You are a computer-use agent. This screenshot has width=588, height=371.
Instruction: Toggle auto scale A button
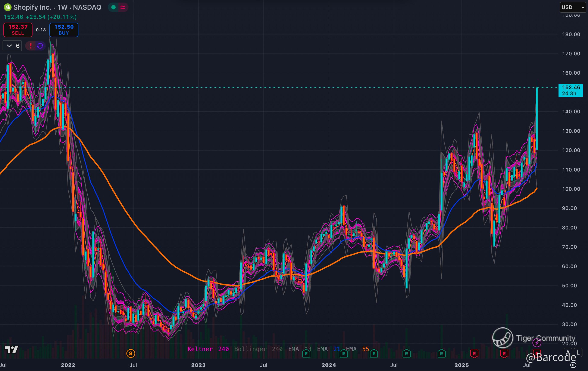pos(568,352)
